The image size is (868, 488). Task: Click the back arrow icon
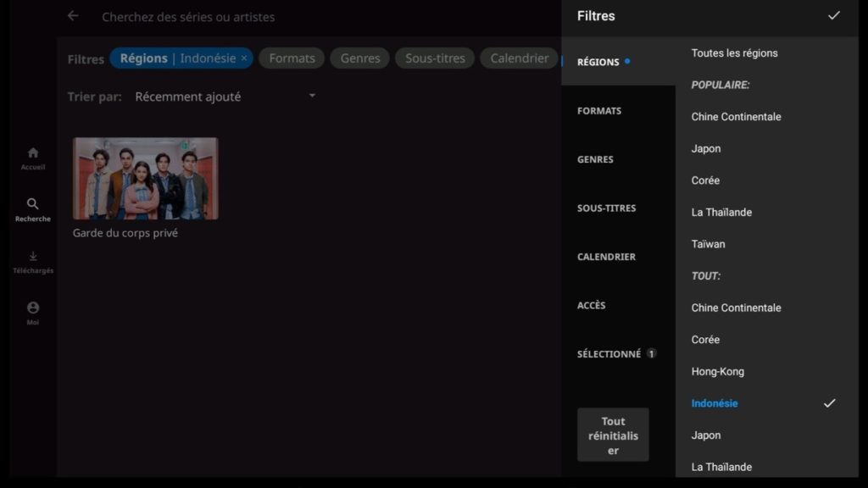click(x=73, y=16)
